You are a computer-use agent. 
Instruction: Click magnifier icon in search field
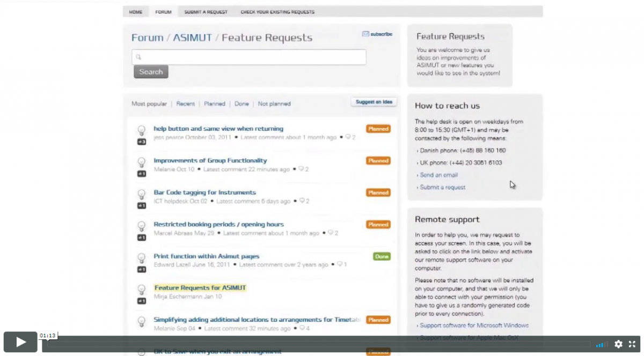138,57
